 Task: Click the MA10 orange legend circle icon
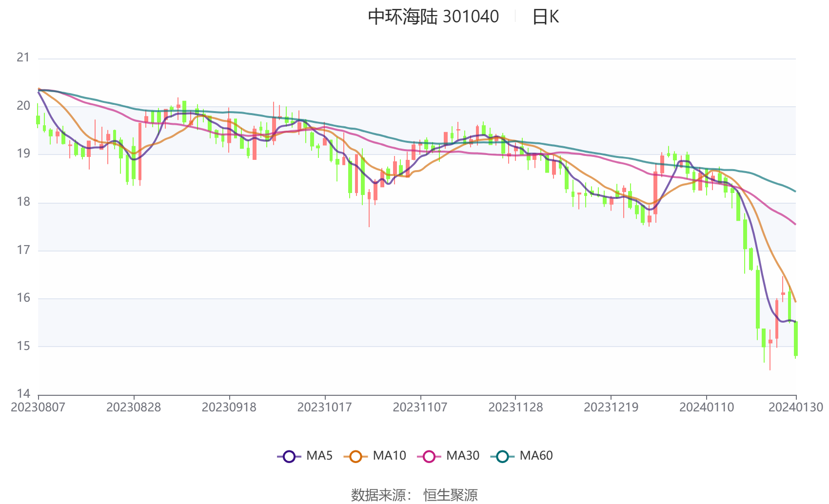pyautogui.click(x=355, y=457)
